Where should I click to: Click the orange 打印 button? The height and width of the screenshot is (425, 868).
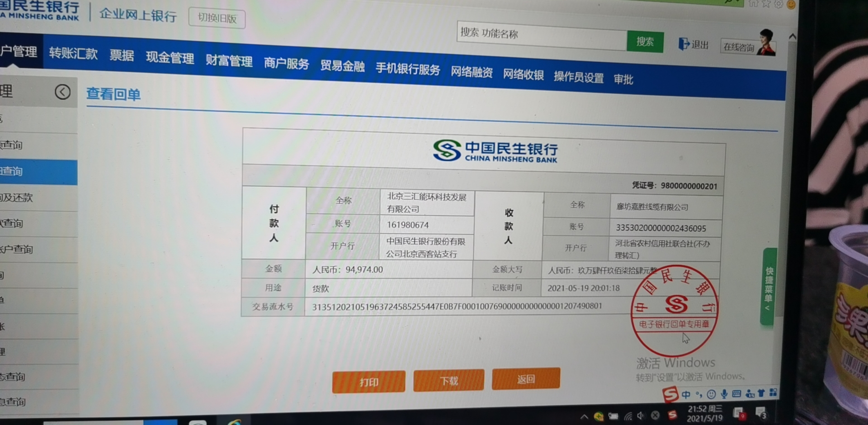[x=368, y=382]
